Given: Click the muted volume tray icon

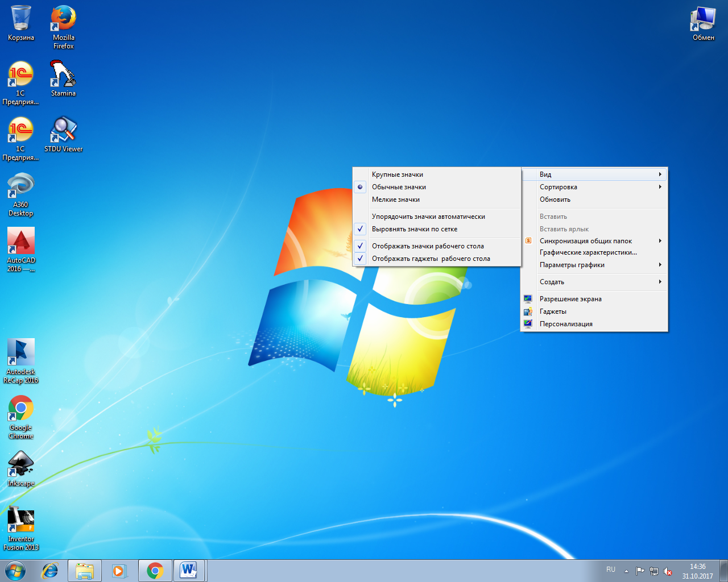Looking at the screenshot, I should tap(668, 571).
